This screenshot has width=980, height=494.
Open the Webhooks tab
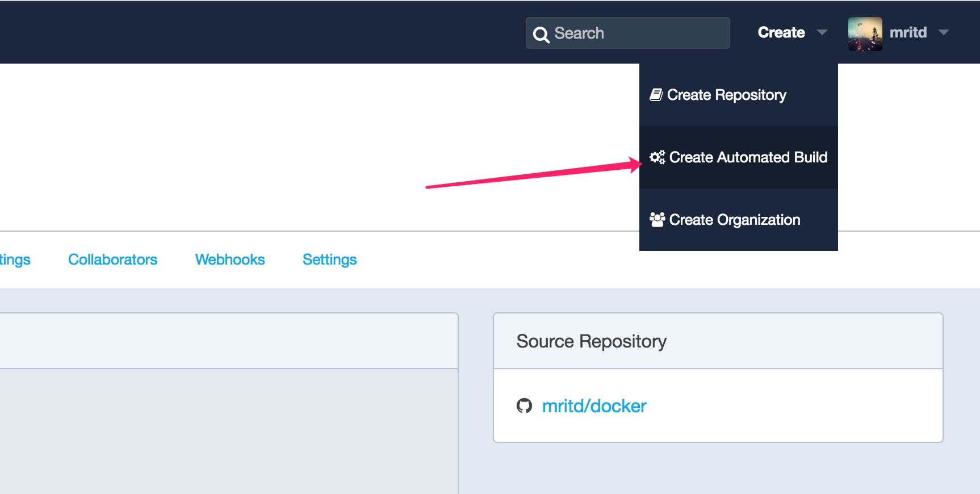pos(230,259)
